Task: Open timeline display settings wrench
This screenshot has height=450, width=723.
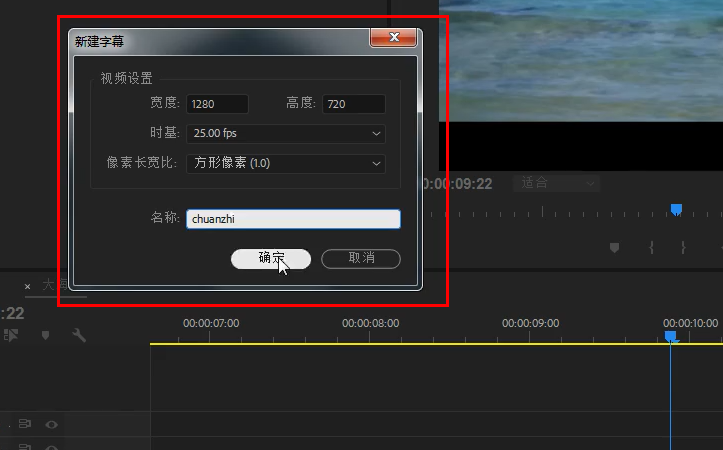Action: pyautogui.click(x=79, y=335)
